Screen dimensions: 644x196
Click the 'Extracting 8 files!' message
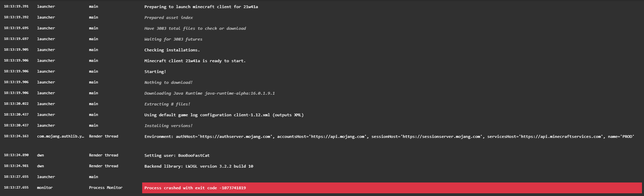[167, 104]
